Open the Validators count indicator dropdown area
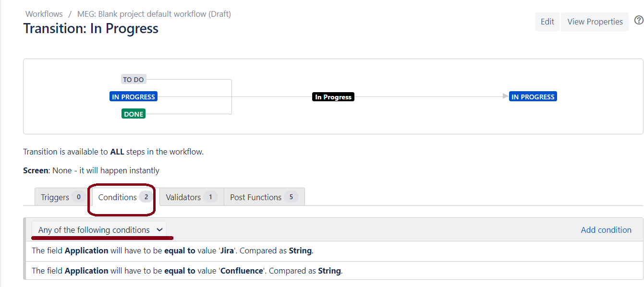Screen dimensions: 644x287 211,197
